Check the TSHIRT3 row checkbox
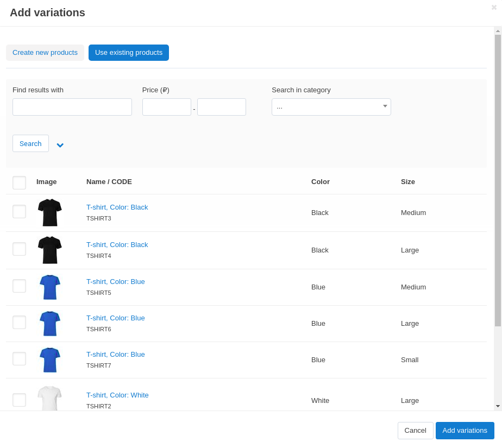Viewport: 502px width, 448px height. coord(19,212)
